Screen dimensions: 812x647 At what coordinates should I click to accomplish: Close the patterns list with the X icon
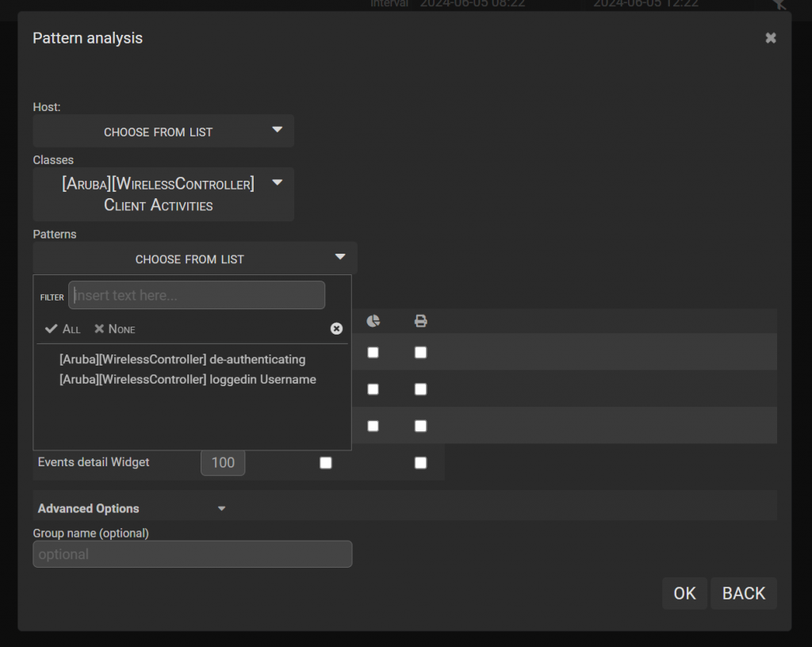(336, 329)
